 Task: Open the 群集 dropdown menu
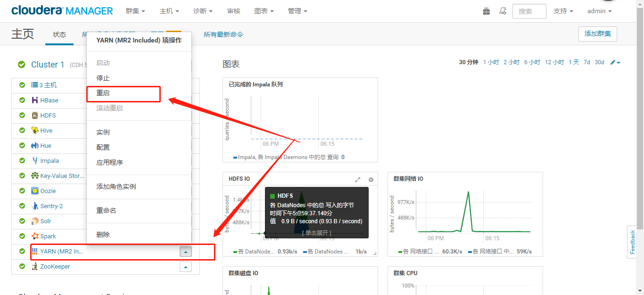(x=135, y=11)
